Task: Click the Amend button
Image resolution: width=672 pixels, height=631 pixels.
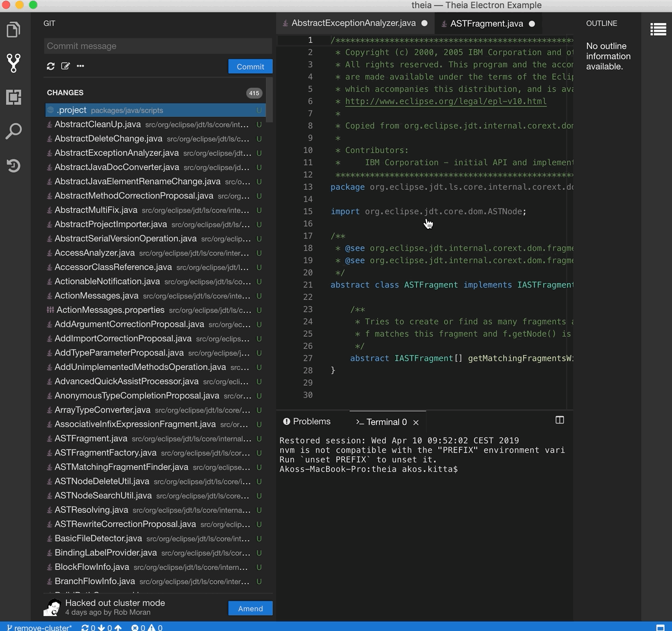Action: point(250,609)
